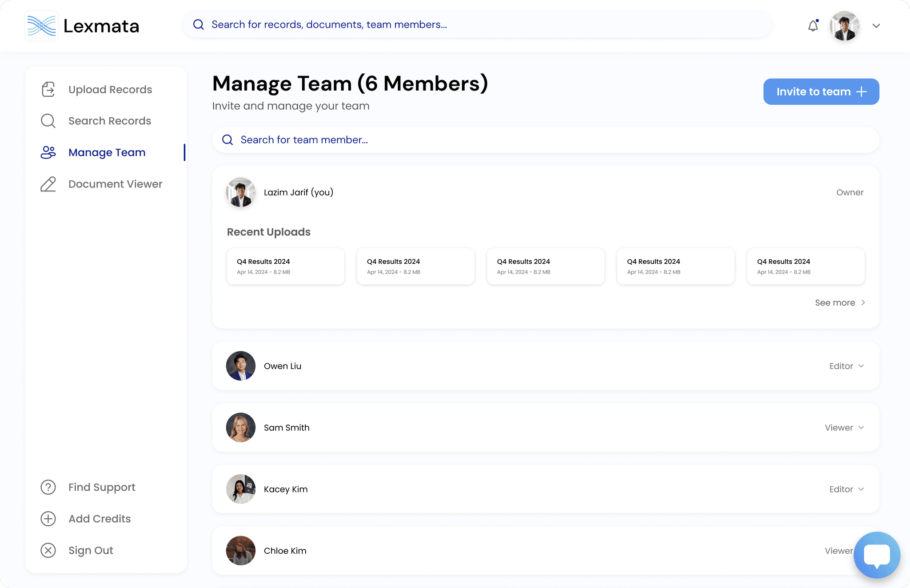
Task: Click the Add Credits plus icon
Action: click(48, 519)
